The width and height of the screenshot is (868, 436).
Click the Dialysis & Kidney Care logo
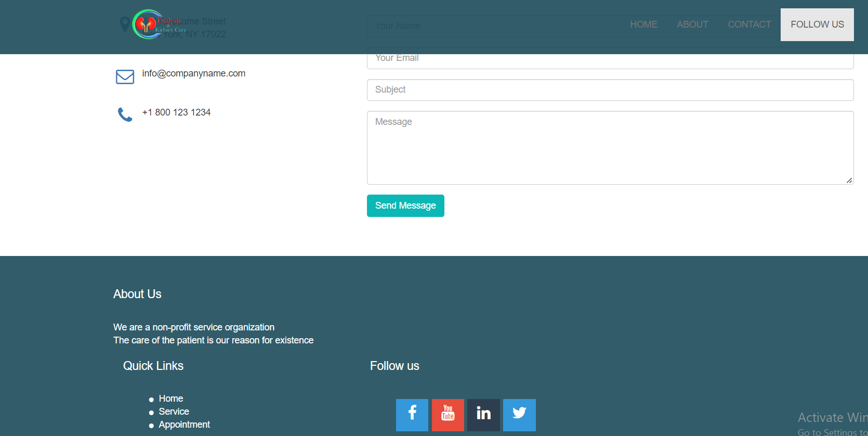(x=159, y=24)
